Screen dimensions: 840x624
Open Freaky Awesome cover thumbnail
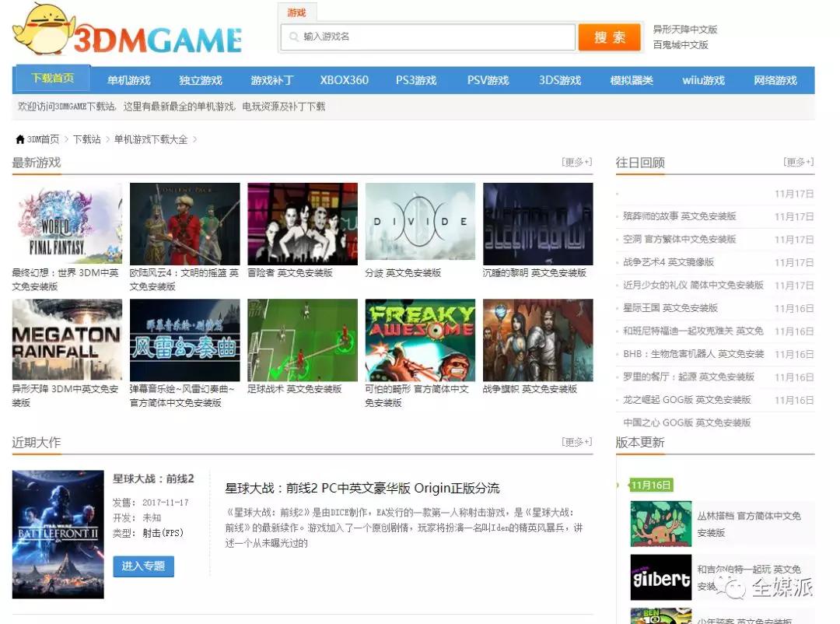click(420, 340)
